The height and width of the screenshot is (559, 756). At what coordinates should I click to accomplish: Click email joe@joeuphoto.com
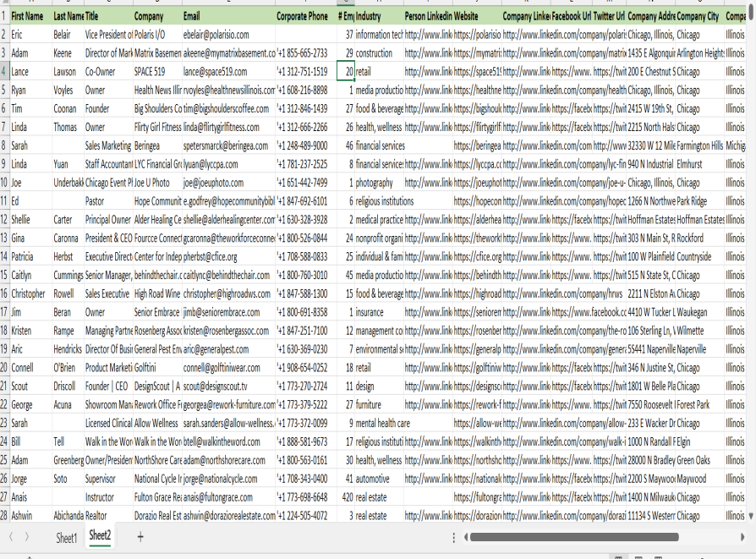[228, 183]
